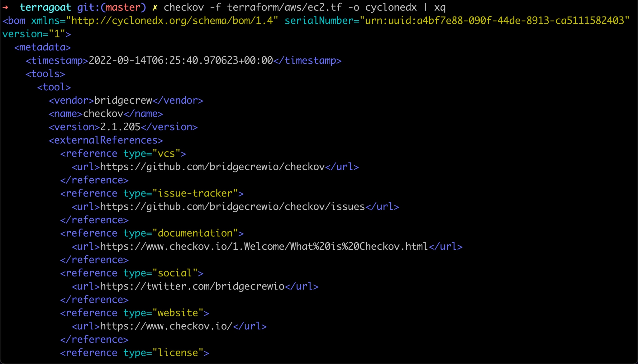This screenshot has width=638, height=364.
Task: Click the </reference> closing tag after vcs URL
Action: coord(94,180)
